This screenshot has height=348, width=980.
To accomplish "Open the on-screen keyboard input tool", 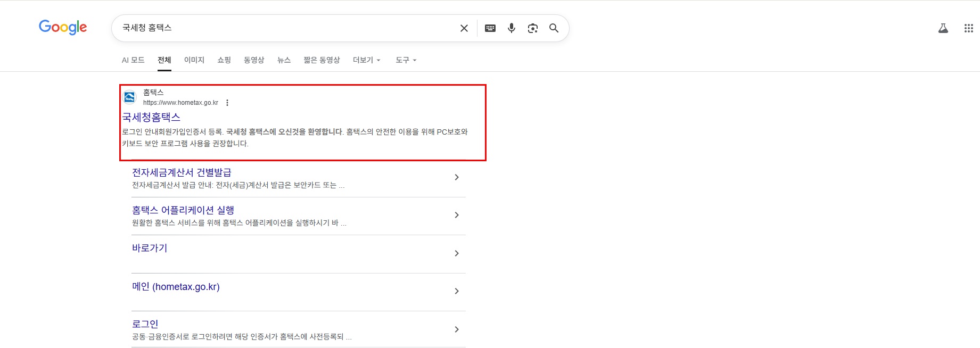I will [x=490, y=28].
